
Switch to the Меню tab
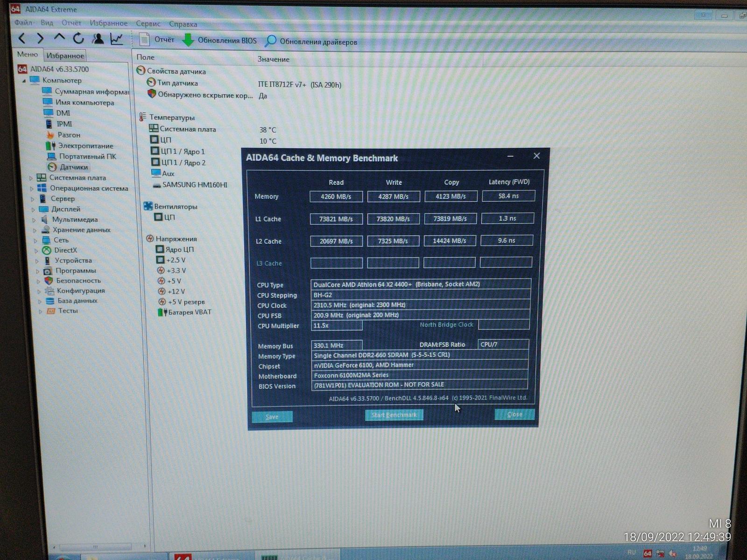[28, 55]
